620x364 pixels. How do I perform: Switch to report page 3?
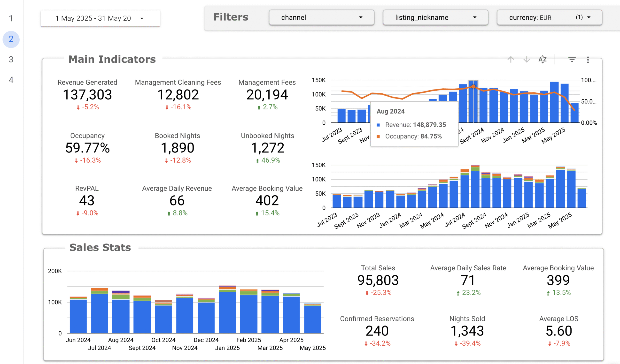11,59
